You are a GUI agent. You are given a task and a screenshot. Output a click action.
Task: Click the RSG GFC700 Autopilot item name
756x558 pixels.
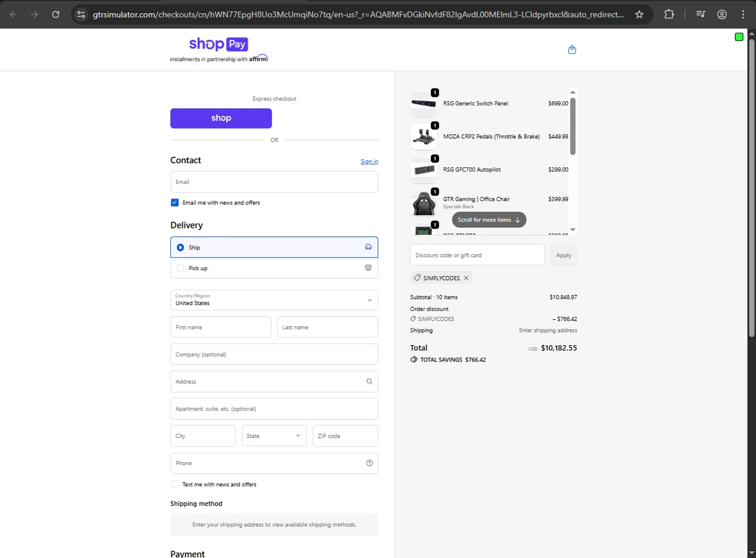pyautogui.click(x=472, y=170)
